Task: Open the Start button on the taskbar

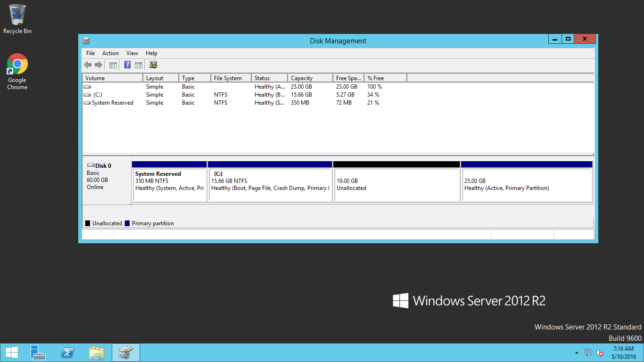Action: (x=12, y=353)
